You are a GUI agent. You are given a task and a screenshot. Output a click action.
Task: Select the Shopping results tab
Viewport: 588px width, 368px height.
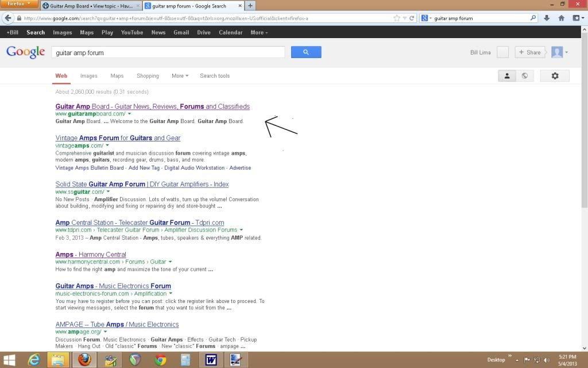pyautogui.click(x=148, y=76)
